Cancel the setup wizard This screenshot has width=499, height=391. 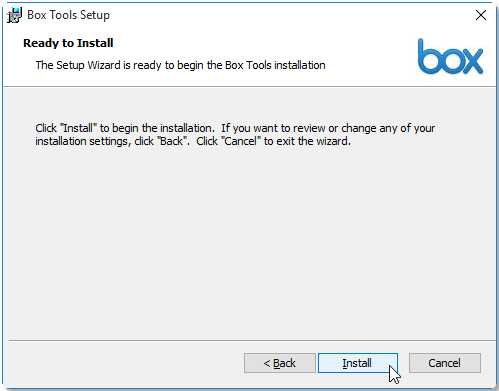pyautogui.click(x=445, y=363)
